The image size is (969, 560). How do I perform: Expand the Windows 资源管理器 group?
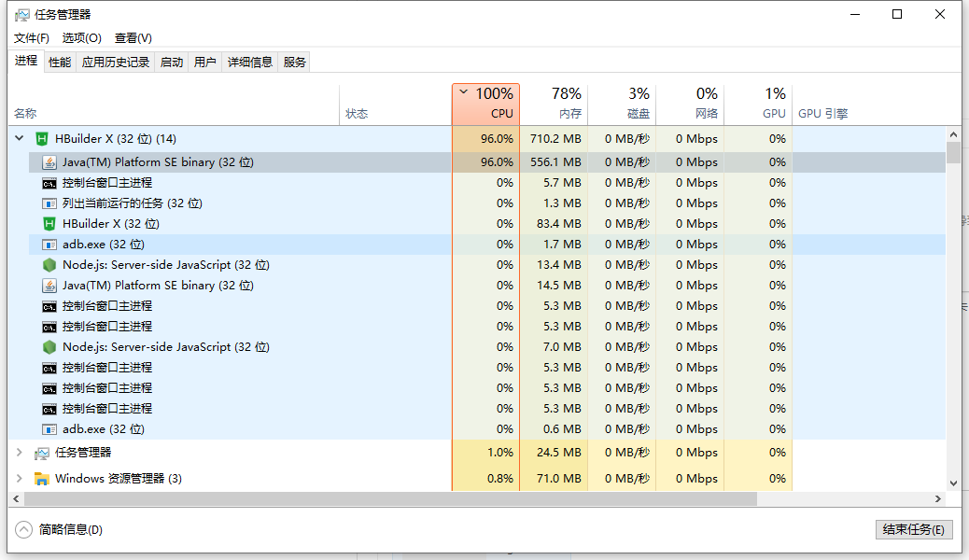(19, 479)
